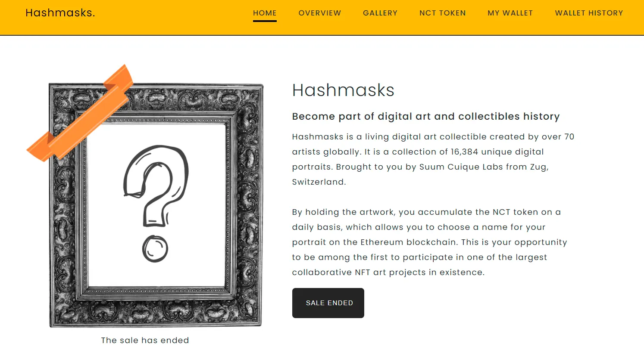
Task: Open the OVERVIEW page
Action: (x=319, y=13)
